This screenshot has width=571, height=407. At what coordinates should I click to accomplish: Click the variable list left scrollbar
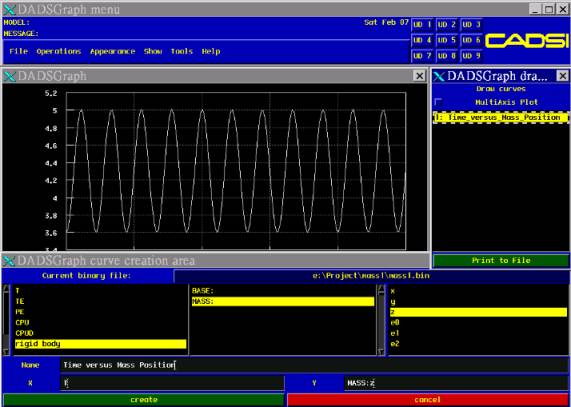click(x=6, y=320)
